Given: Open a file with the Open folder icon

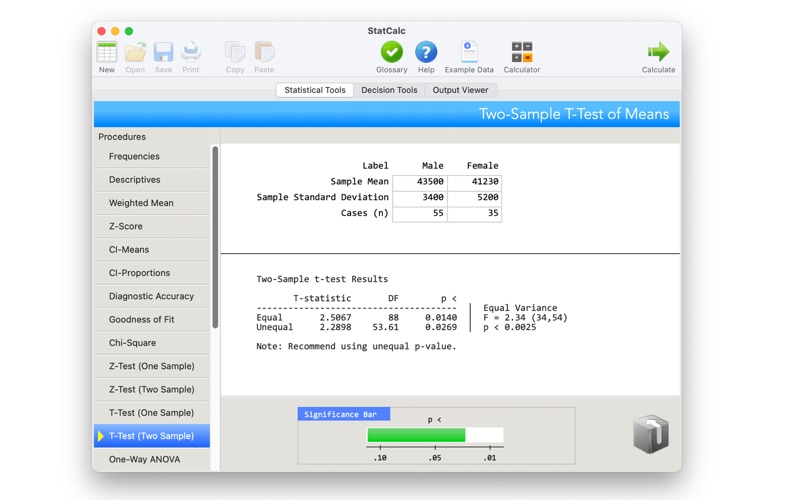Looking at the screenshot, I should 135,52.
